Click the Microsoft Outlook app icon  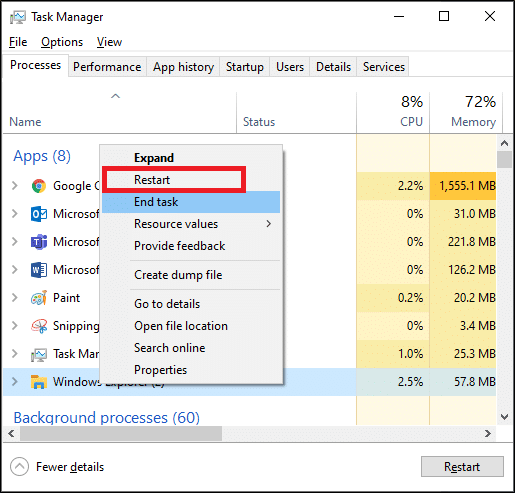(x=39, y=214)
